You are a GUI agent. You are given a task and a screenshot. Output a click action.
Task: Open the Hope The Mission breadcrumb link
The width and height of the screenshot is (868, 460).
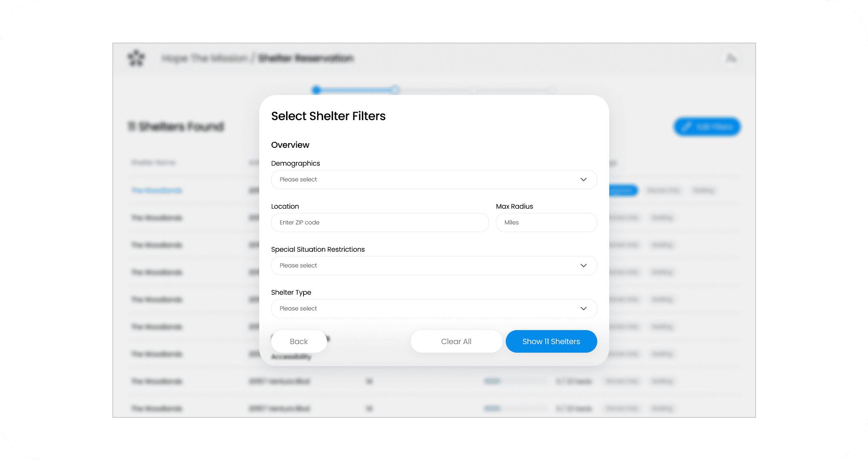pos(204,58)
